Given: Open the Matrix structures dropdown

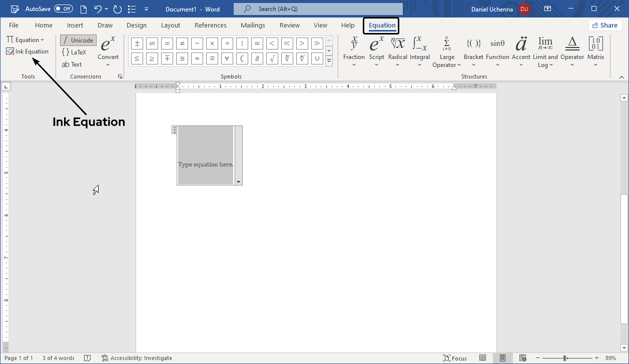Looking at the screenshot, I should click(595, 51).
